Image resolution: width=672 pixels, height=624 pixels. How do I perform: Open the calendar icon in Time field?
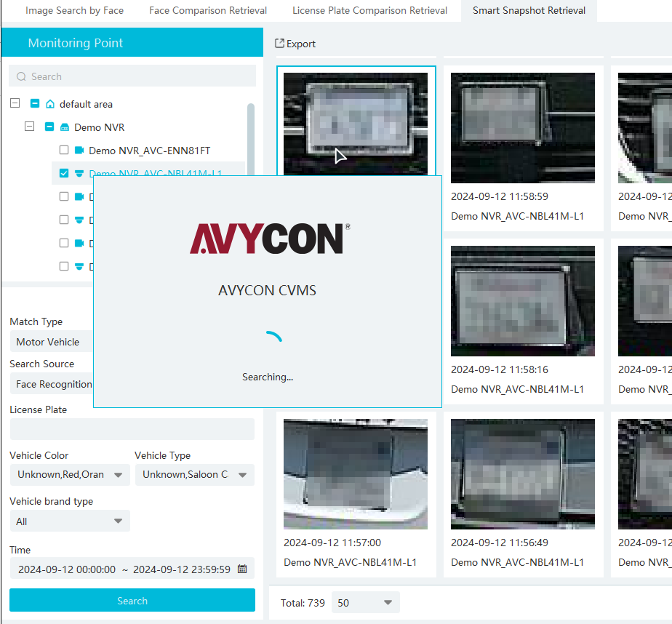pyautogui.click(x=242, y=569)
